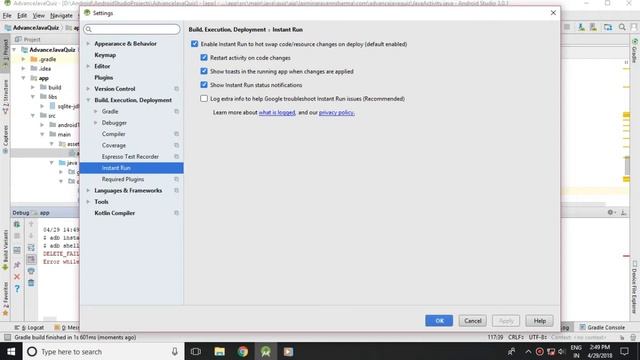640x360 pixels.
Task: Expand Version Control settings
Action: [88, 89]
